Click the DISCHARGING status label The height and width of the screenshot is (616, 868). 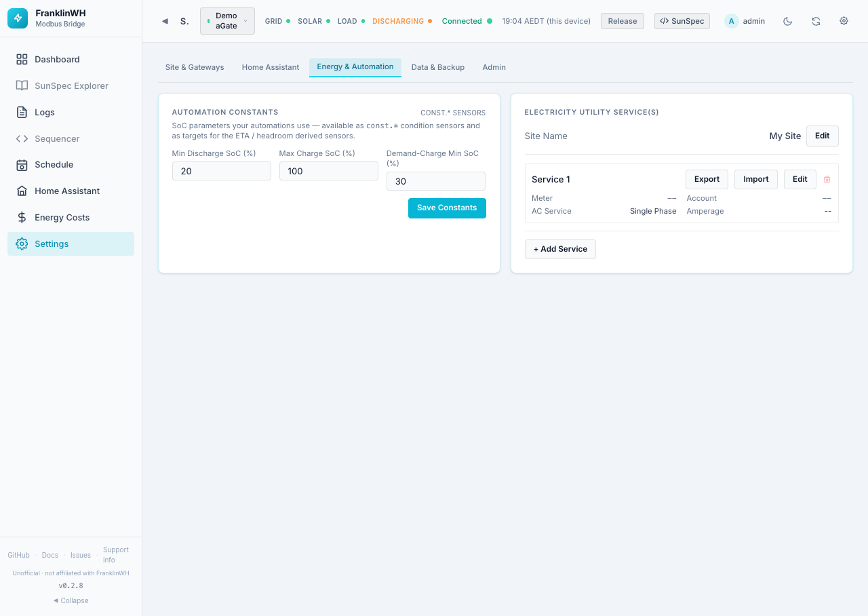pyautogui.click(x=398, y=21)
